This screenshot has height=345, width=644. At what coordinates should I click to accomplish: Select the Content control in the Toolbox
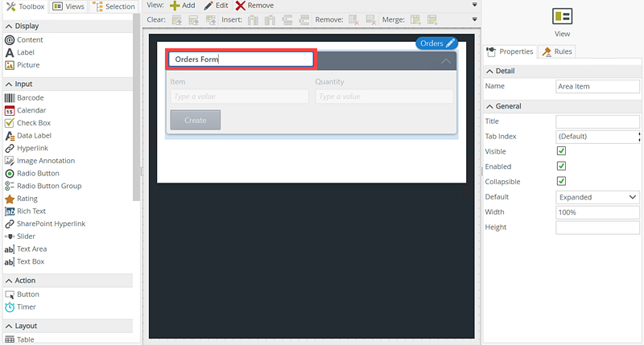click(x=24, y=39)
